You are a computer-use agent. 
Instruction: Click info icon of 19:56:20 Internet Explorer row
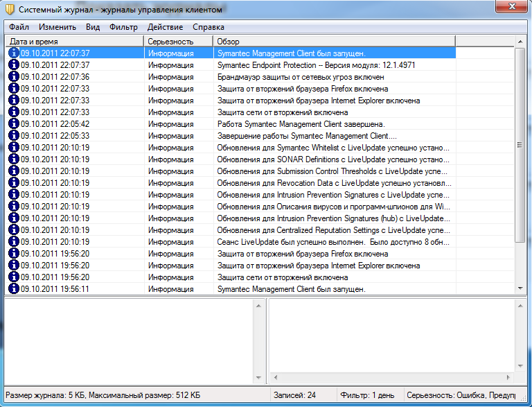(x=14, y=265)
